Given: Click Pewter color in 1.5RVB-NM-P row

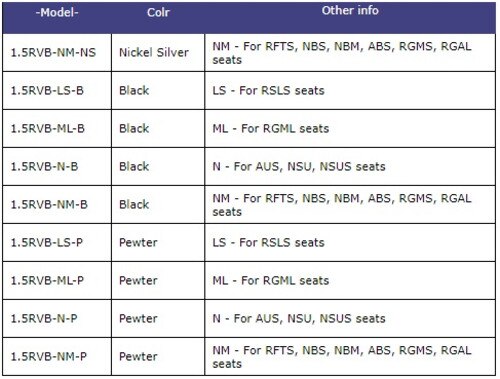Looking at the screenshot, I should click(x=138, y=357).
